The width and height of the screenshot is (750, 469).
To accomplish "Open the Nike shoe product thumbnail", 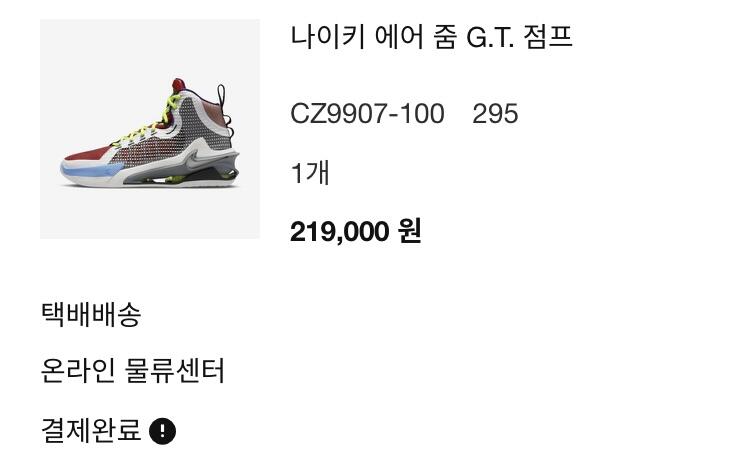I will pyautogui.click(x=150, y=129).
